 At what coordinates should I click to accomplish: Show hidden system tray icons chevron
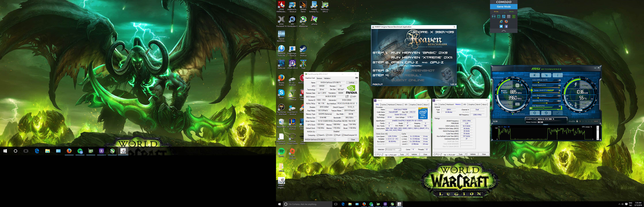click(x=619, y=204)
